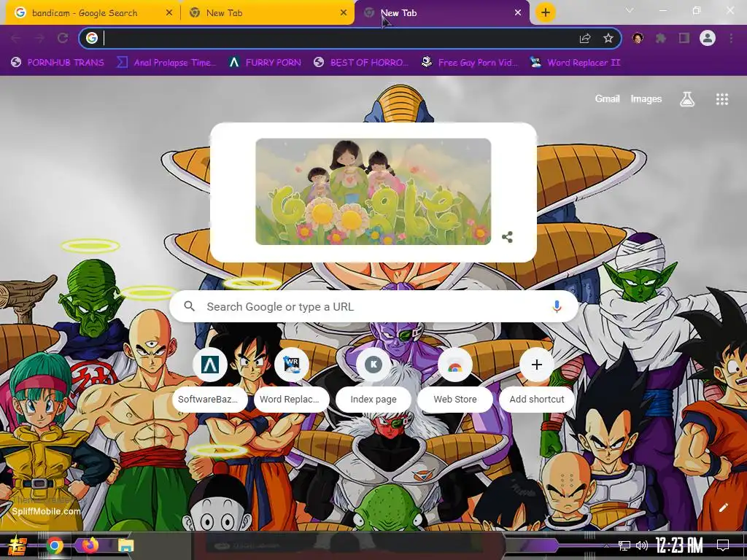Click Add shortcut plus tile
Screen dimensions: 747x560
[x=537, y=379]
